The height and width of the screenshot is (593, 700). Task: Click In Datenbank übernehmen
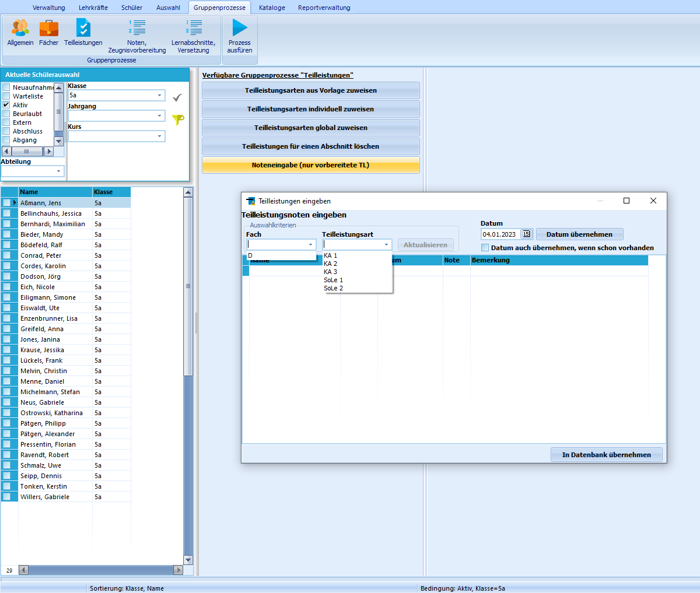tap(607, 455)
